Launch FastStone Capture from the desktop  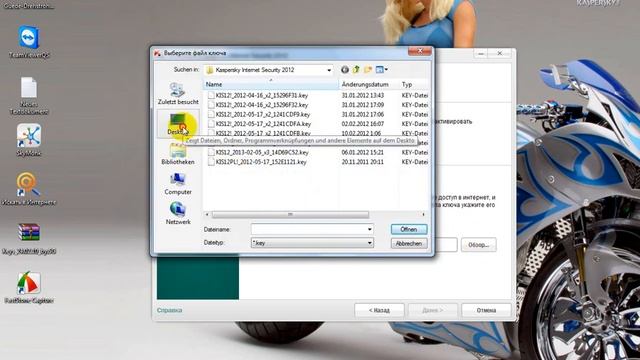point(29,288)
